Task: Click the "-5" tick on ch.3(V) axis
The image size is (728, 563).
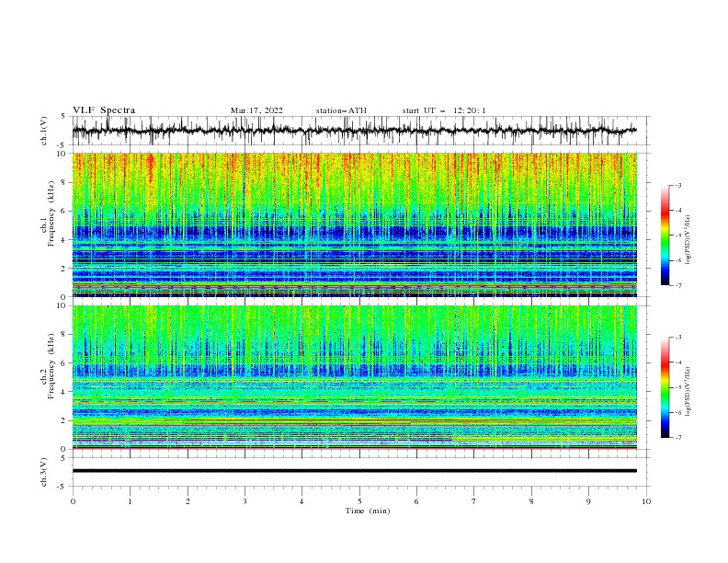Action: [63, 487]
